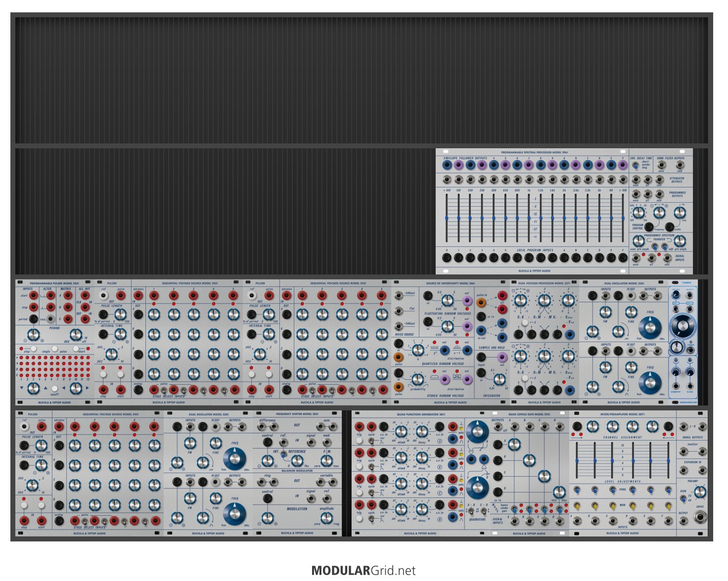This screenshot has width=728, height=581.
Task: Click Spectral Processor attenuator 'all' output jack
Action: pos(647,179)
